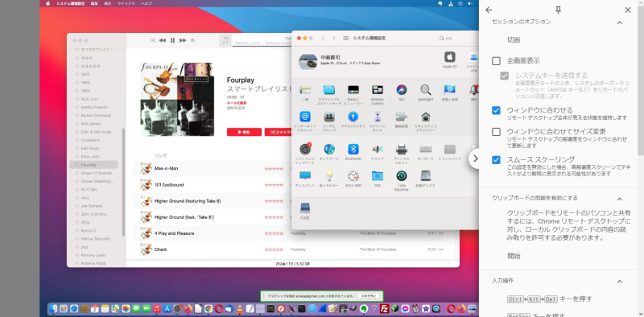Open ウインドウ menu in menu bar
This screenshot has width=644, height=317.
point(126,3)
